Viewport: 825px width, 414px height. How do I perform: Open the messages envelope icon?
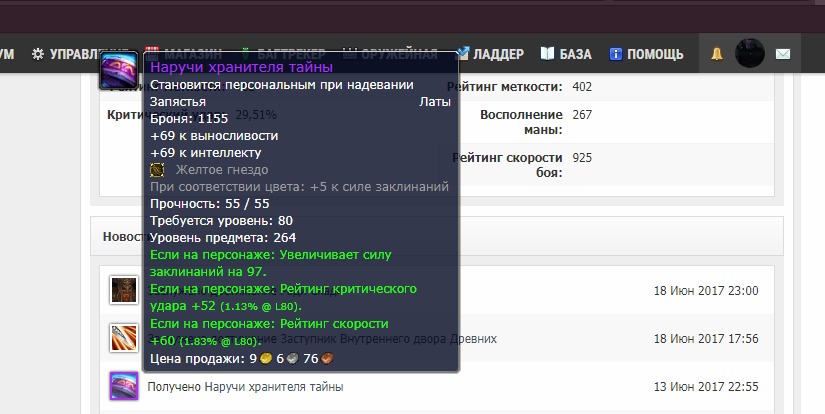tap(783, 54)
